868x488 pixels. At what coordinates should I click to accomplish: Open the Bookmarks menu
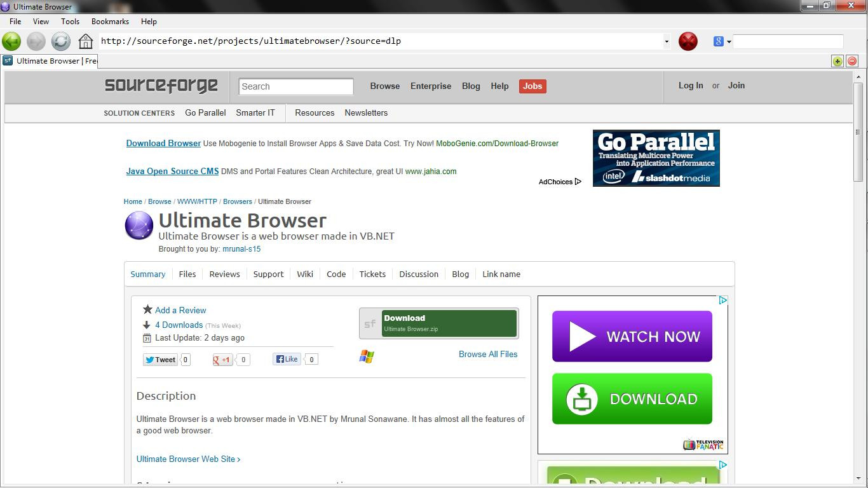click(110, 21)
